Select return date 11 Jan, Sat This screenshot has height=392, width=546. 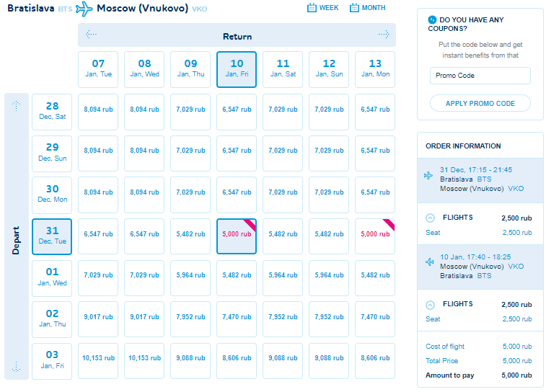tap(283, 70)
